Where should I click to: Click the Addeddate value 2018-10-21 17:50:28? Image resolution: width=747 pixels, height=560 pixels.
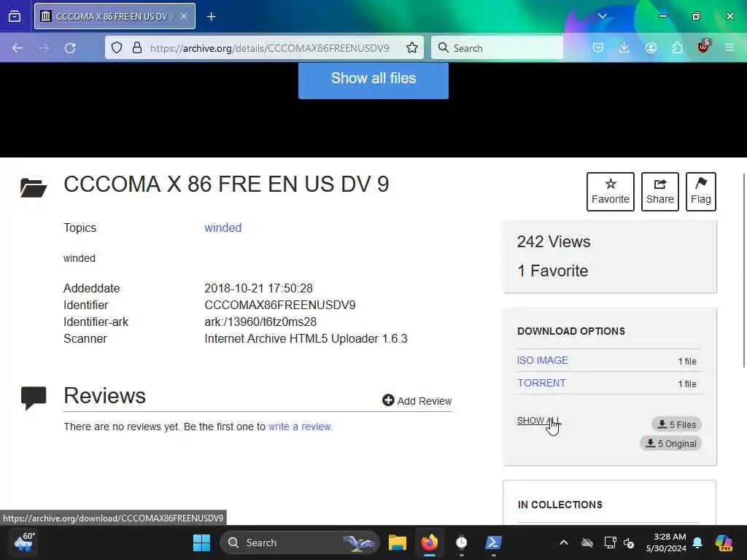pyautogui.click(x=258, y=289)
